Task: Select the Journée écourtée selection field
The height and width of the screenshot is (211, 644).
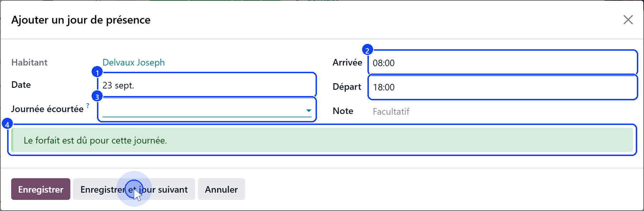Action: 207,110
